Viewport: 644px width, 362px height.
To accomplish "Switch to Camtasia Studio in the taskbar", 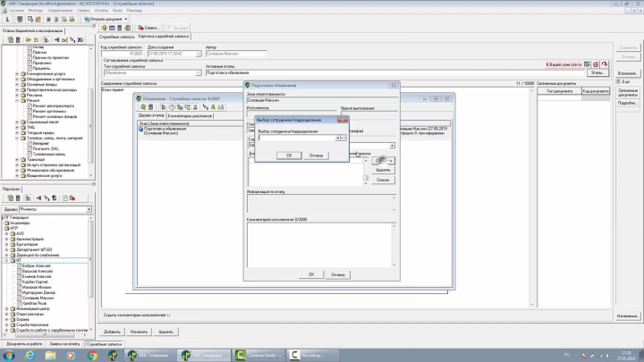I will [258, 355].
